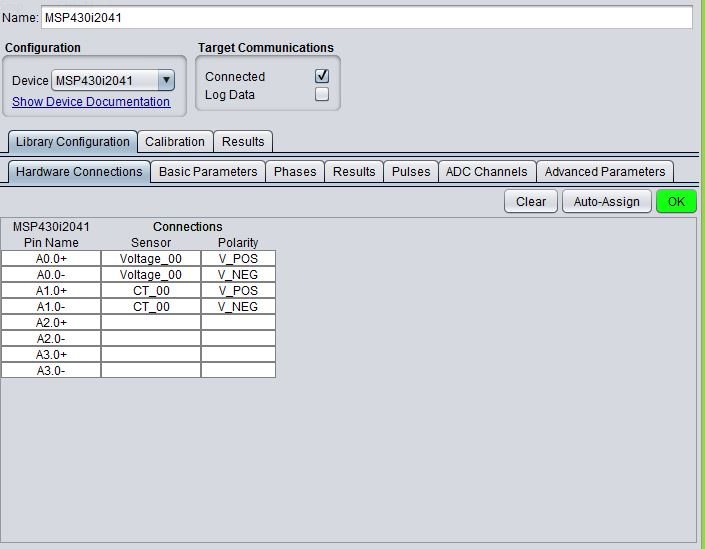Click V_POS polarity cell for A0.0+
The height and width of the screenshot is (549, 705).
point(238,259)
